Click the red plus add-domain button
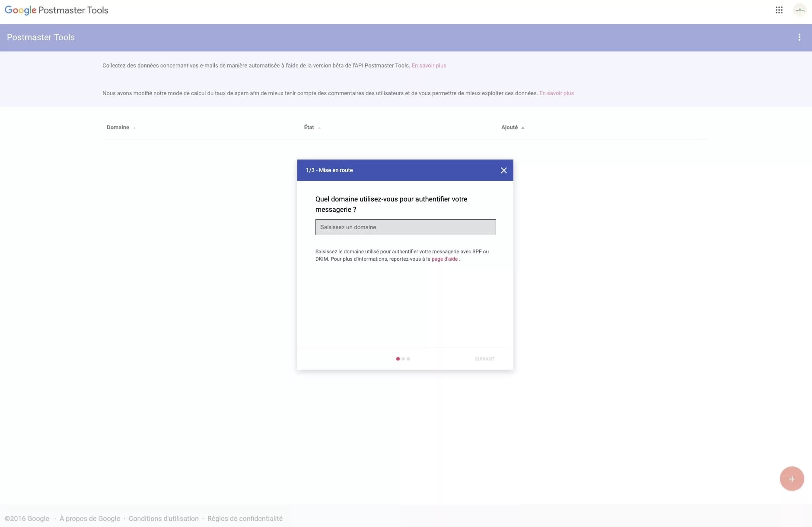Screen dimensions: 812x527 coord(791,479)
